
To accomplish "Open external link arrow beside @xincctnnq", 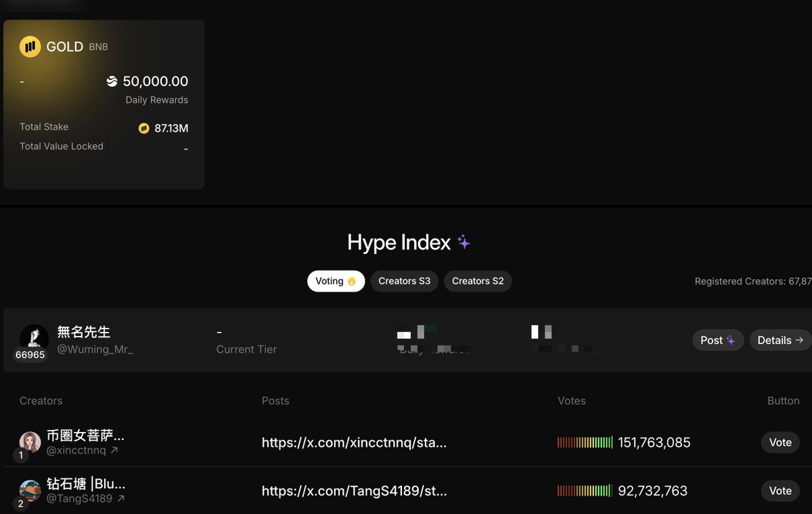I will 114,450.
